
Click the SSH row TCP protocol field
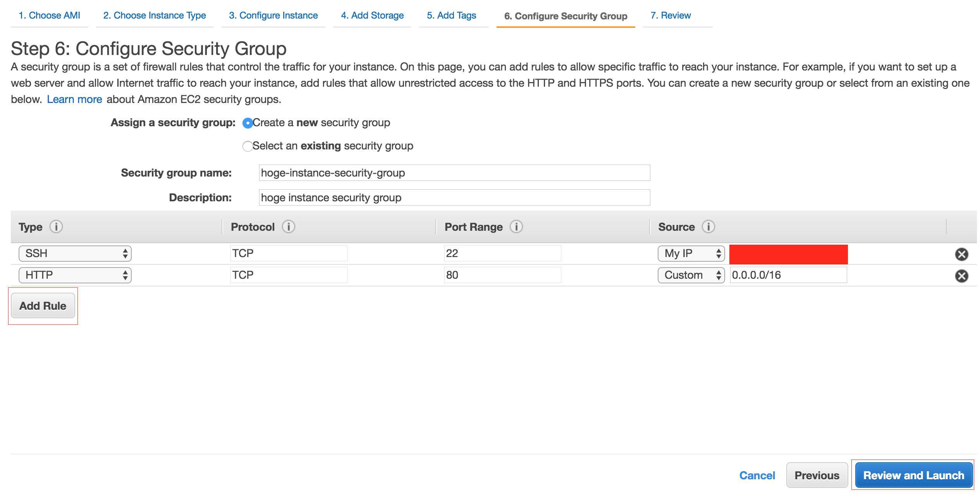click(289, 254)
